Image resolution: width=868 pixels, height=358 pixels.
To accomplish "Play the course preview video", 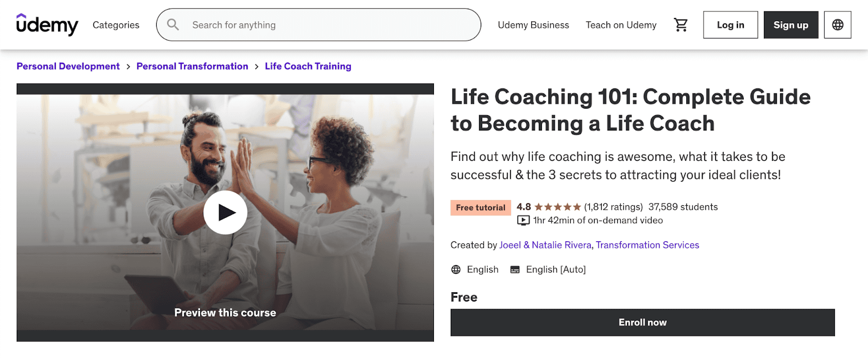I will coord(225,213).
